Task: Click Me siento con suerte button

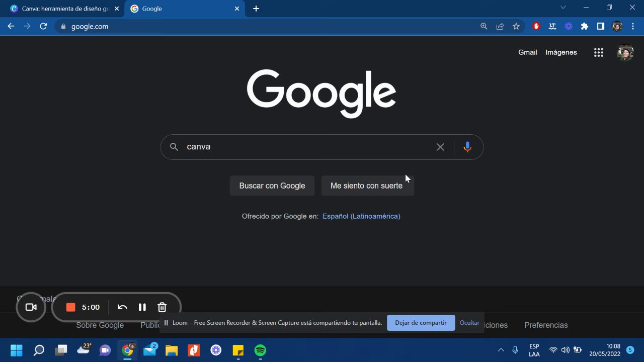Action: point(367,186)
